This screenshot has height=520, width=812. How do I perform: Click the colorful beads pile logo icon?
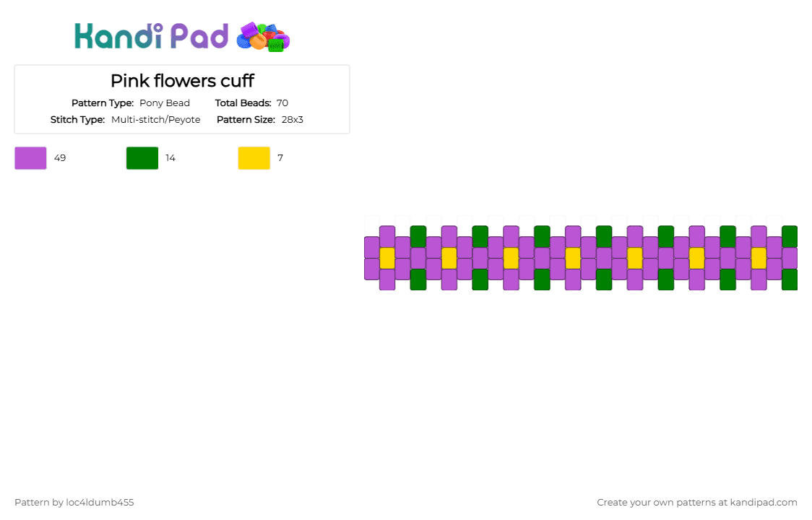pos(263,38)
